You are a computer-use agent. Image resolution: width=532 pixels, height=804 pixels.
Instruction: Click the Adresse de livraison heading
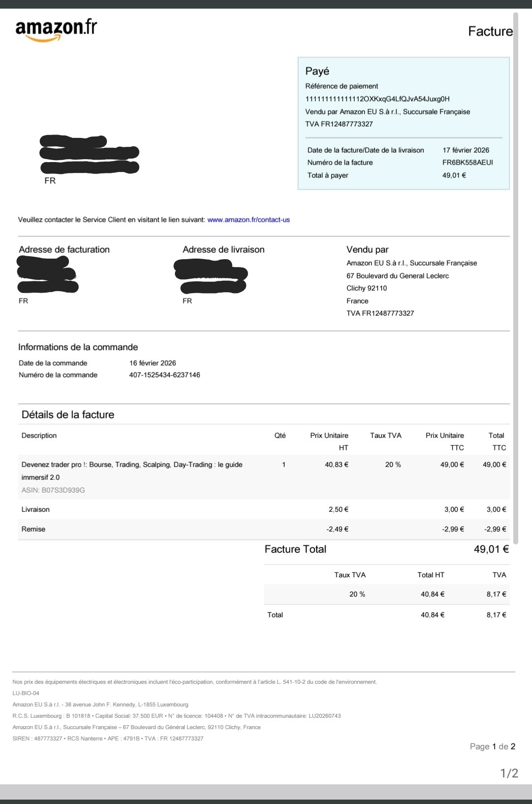(224, 250)
